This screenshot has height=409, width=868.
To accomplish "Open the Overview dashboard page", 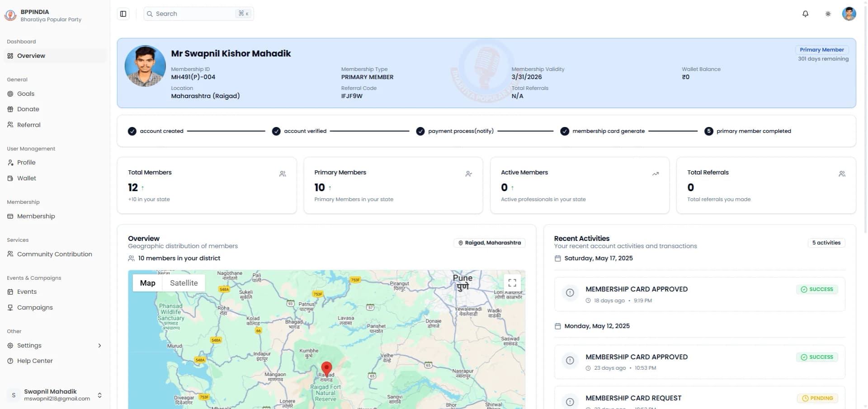I will [x=55, y=56].
